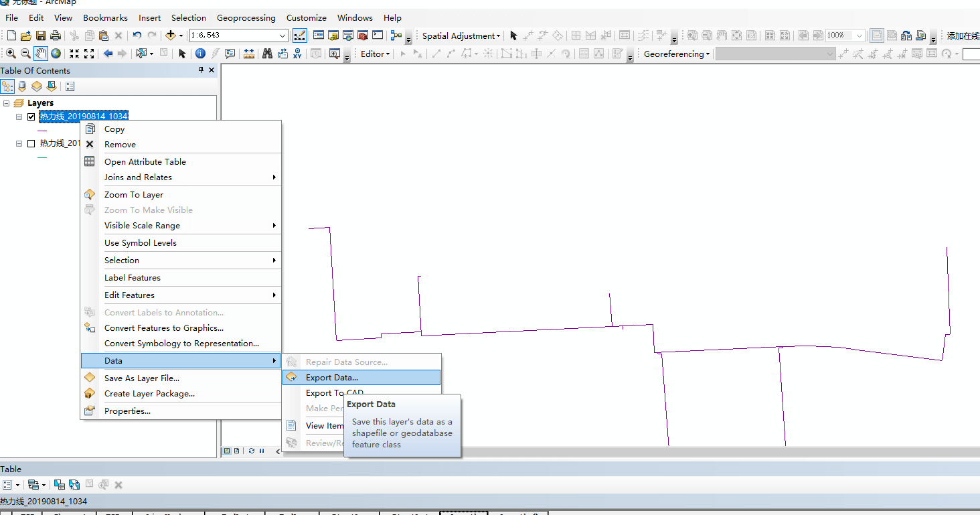Open the ArcToolbox window icon
Viewport: 980px width, 515px height.
(363, 35)
